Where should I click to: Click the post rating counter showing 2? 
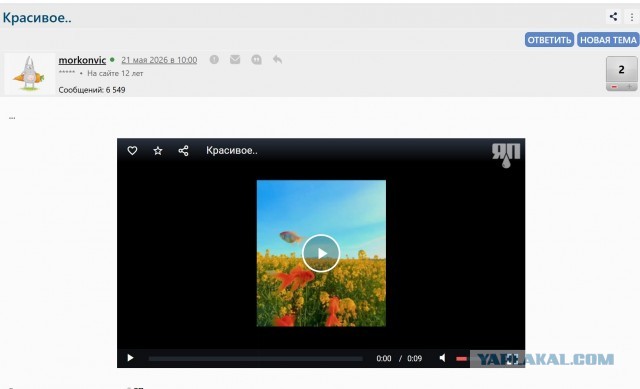tap(621, 70)
